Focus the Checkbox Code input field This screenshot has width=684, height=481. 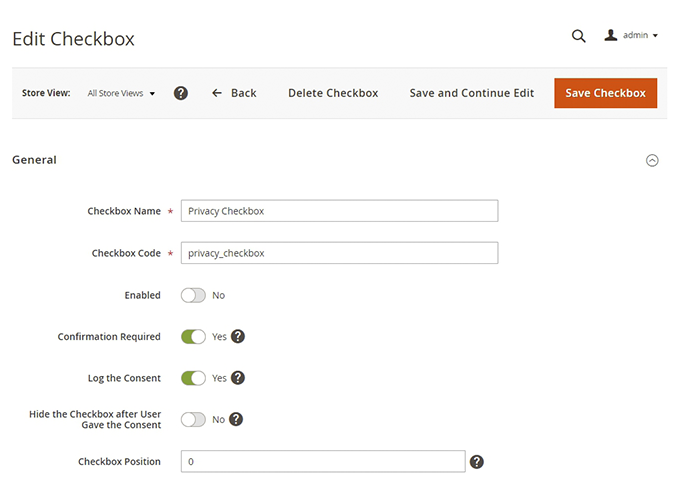coord(339,253)
